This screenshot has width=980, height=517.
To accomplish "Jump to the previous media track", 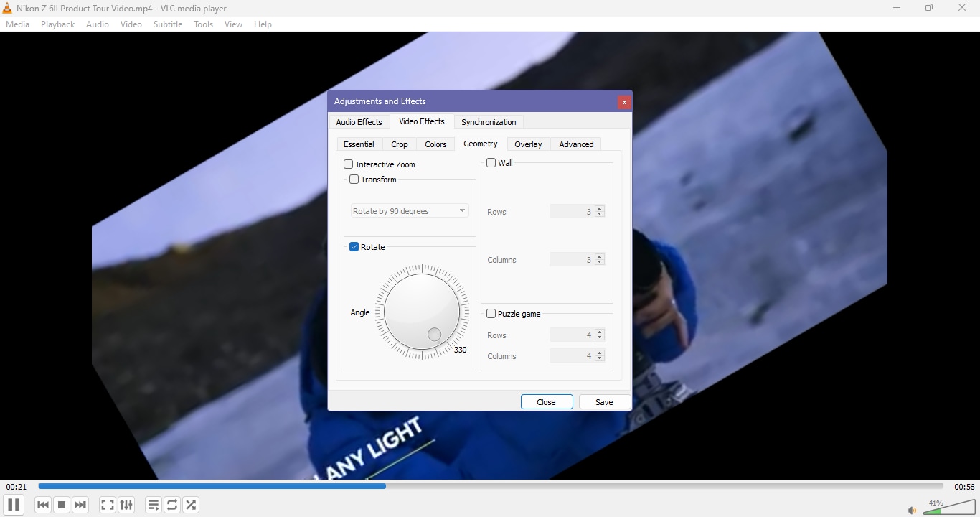I will tap(43, 506).
